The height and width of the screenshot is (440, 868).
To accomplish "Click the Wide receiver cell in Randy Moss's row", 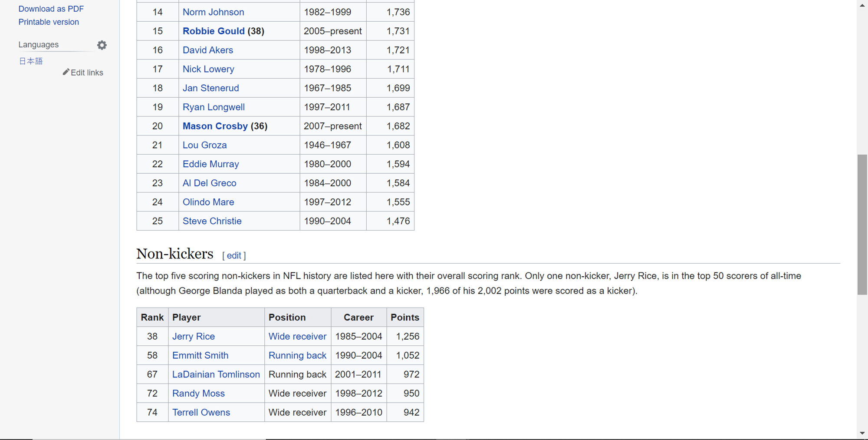I will click(x=298, y=394).
